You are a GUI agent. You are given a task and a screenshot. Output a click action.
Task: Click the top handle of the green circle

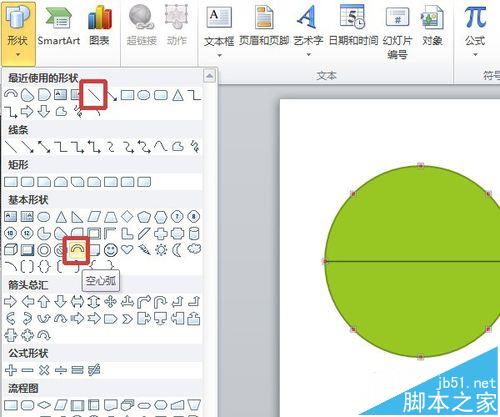pyautogui.click(x=421, y=165)
